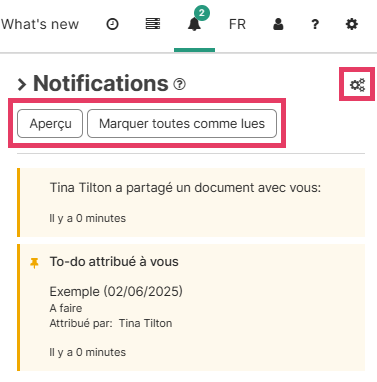Open the Tina Tilton shared document notification
The width and height of the screenshot is (377, 382).
click(x=191, y=203)
